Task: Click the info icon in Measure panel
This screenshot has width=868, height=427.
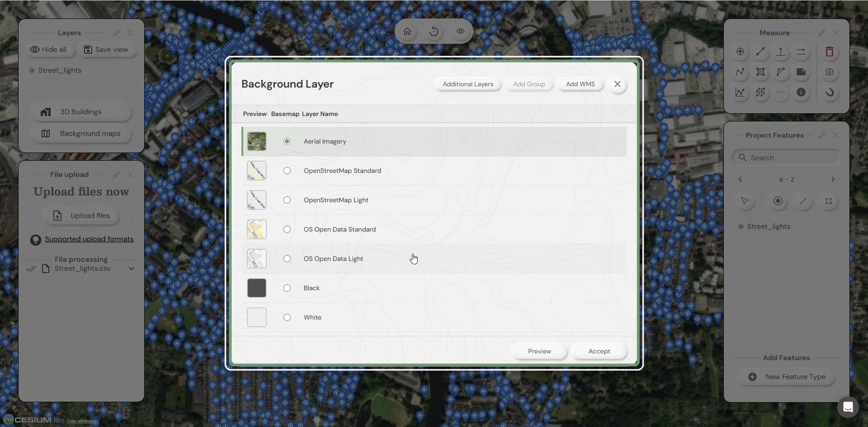Action: (x=801, y=92)
